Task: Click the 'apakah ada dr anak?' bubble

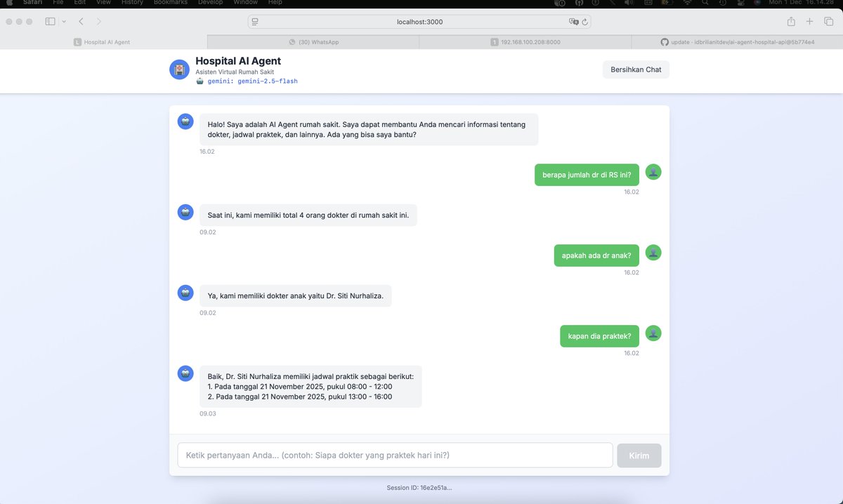Action: (597, 256)
